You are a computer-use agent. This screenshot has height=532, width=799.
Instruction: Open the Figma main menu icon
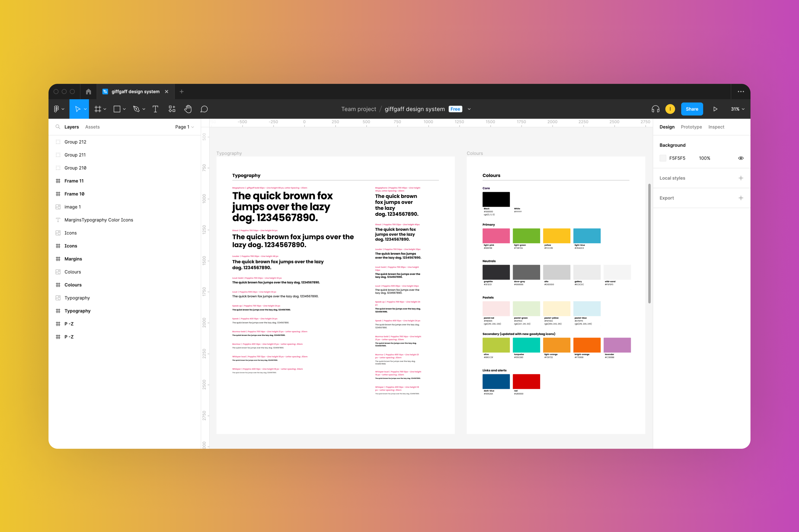(57, 109)
